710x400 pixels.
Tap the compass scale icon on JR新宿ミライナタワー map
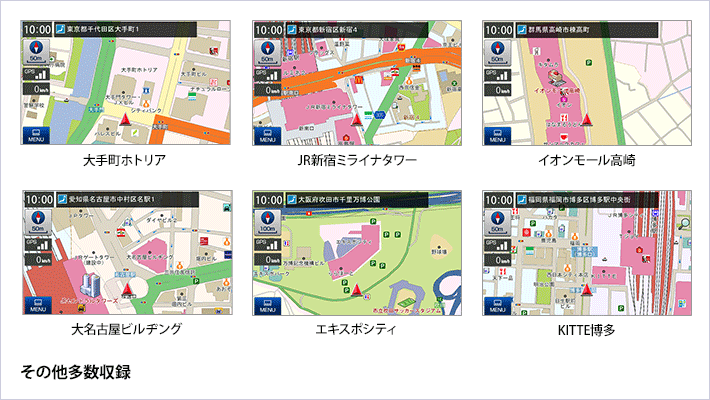pyautogui.click(x=267, y=53)
